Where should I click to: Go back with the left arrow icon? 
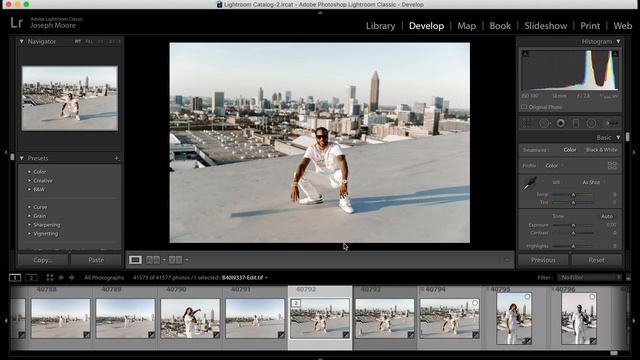(61, 278)
